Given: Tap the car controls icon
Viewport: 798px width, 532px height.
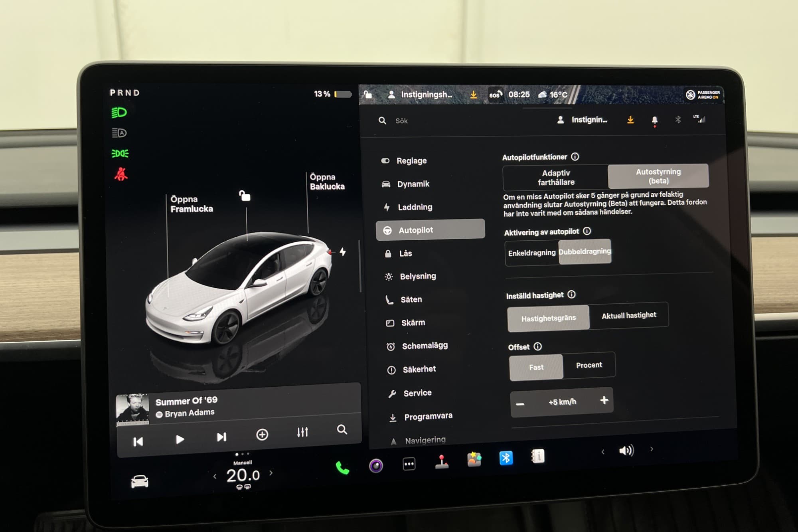Looking at the screenshot, I should pos(140,481).
